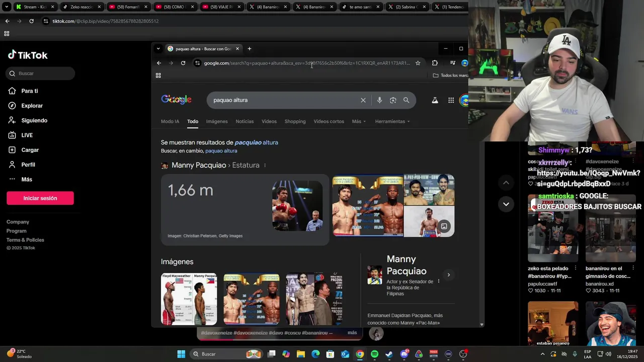This screenshot has height=362, width=644.
Task: Focus the TikTok Buscar search field
Action: [x=40, y=73]
